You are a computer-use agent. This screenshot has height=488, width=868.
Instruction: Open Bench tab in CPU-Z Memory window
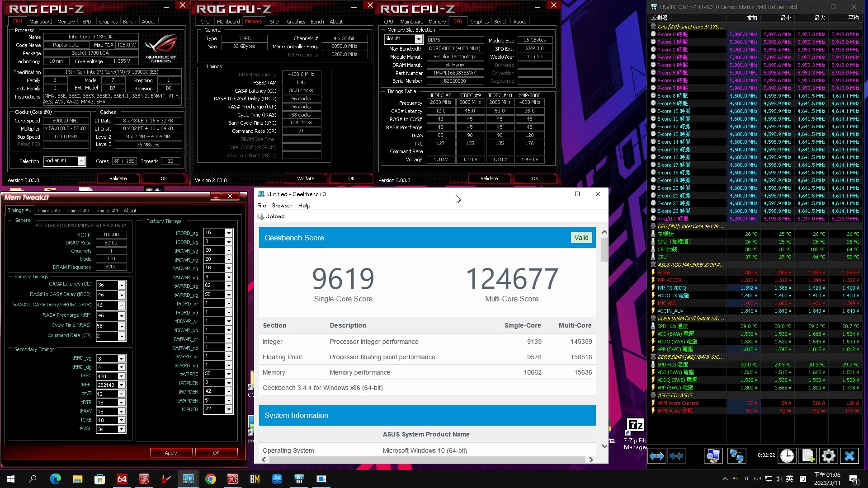click(x=317, y=22)
